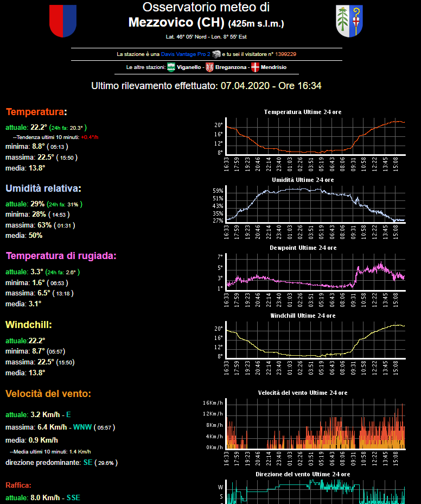Open the Breganzona station link
The height and width of the screenshot is (504, 421).
click(230, 67)
